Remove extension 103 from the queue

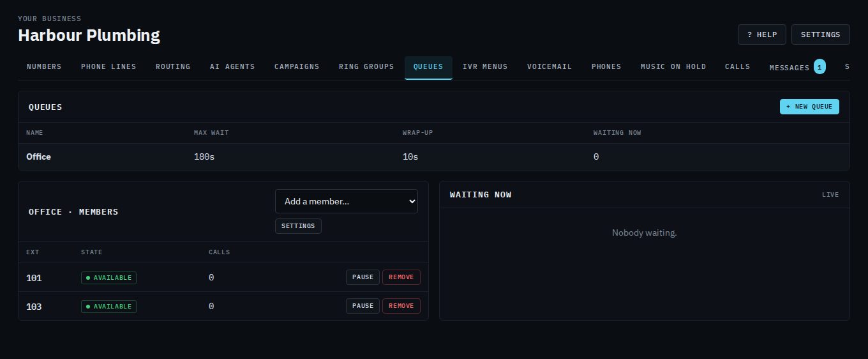pyautogui.click(x=401, y=306)
